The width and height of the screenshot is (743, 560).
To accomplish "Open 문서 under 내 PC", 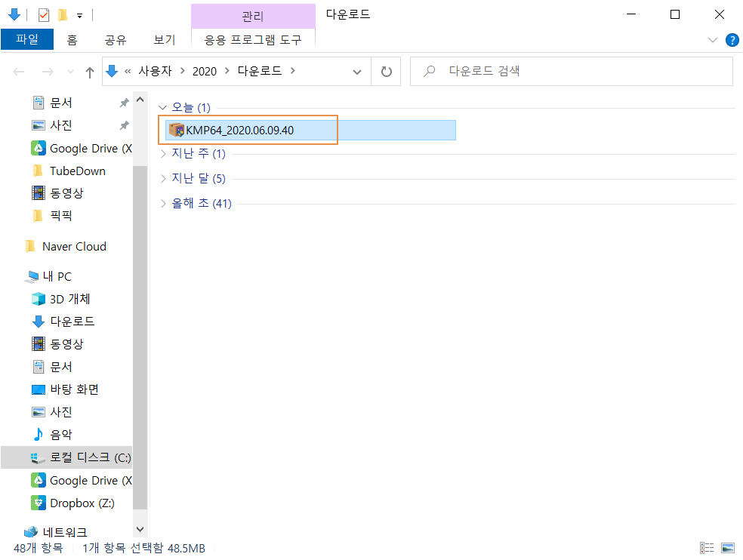I will 52,368.
